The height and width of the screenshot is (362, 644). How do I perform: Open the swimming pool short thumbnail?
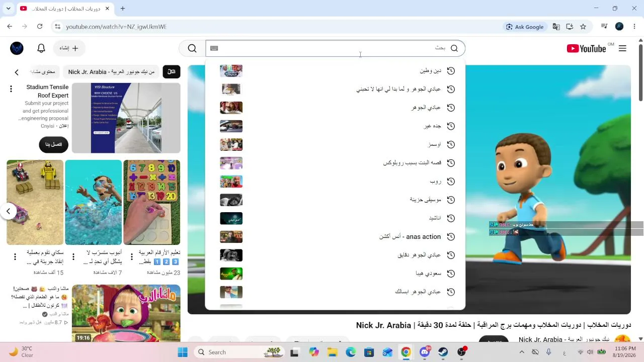point(93,202)
